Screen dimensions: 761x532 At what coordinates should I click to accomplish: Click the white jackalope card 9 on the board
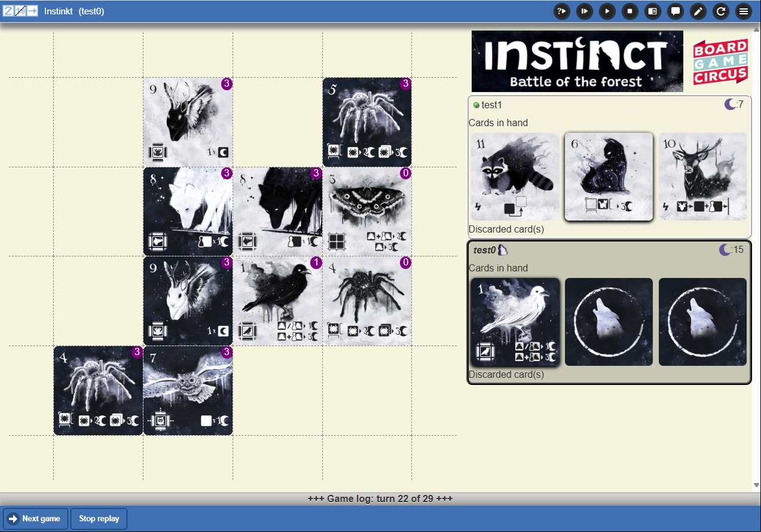188,301
